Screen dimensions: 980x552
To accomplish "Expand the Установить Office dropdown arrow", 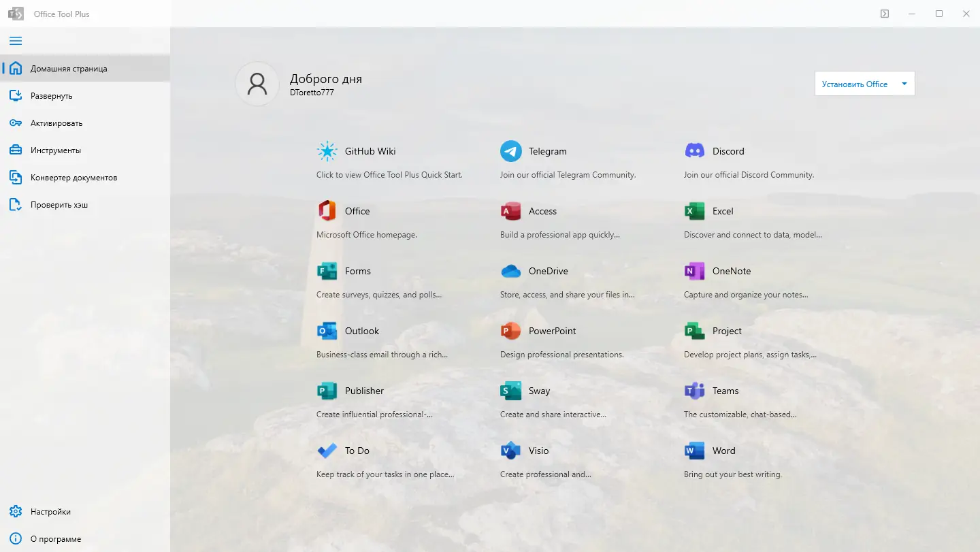I will point(904,84).
